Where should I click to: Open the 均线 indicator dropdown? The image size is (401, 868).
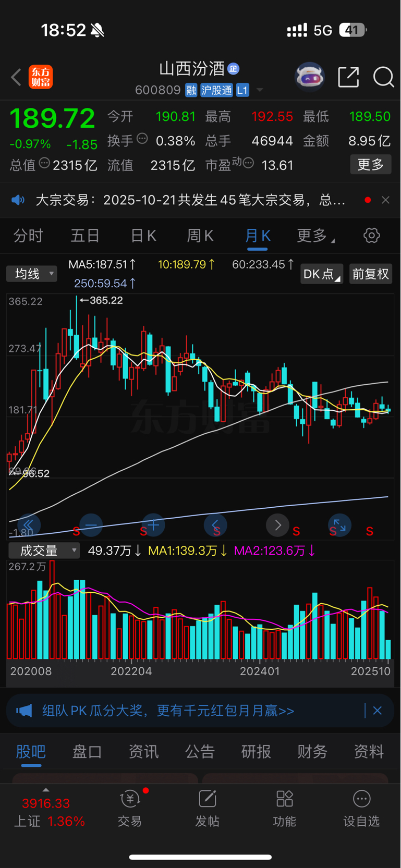click(x=31, y=274)
